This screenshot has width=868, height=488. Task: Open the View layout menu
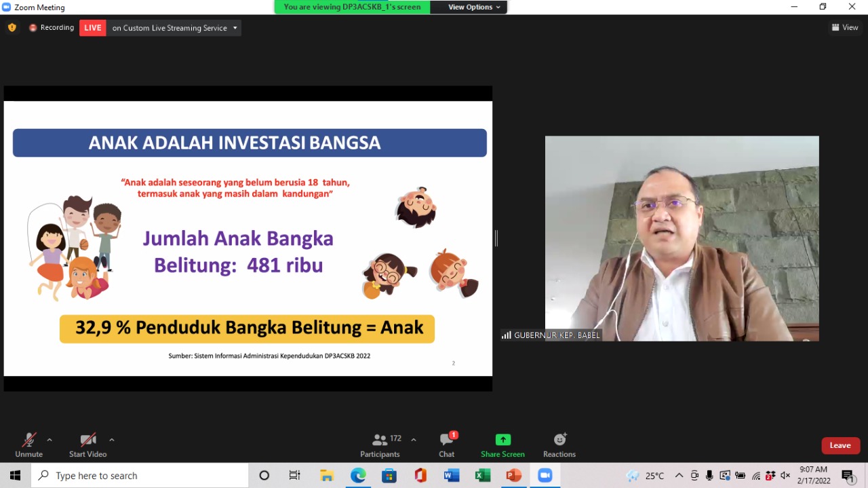[845, 28]
